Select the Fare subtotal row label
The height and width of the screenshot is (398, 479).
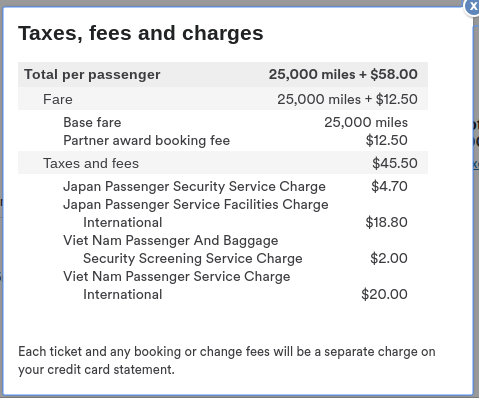coord(58,99)
